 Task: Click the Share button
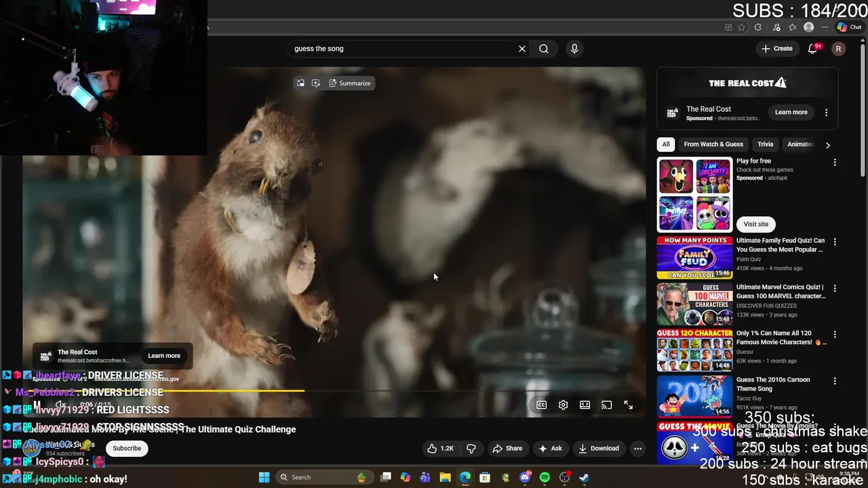507,449
